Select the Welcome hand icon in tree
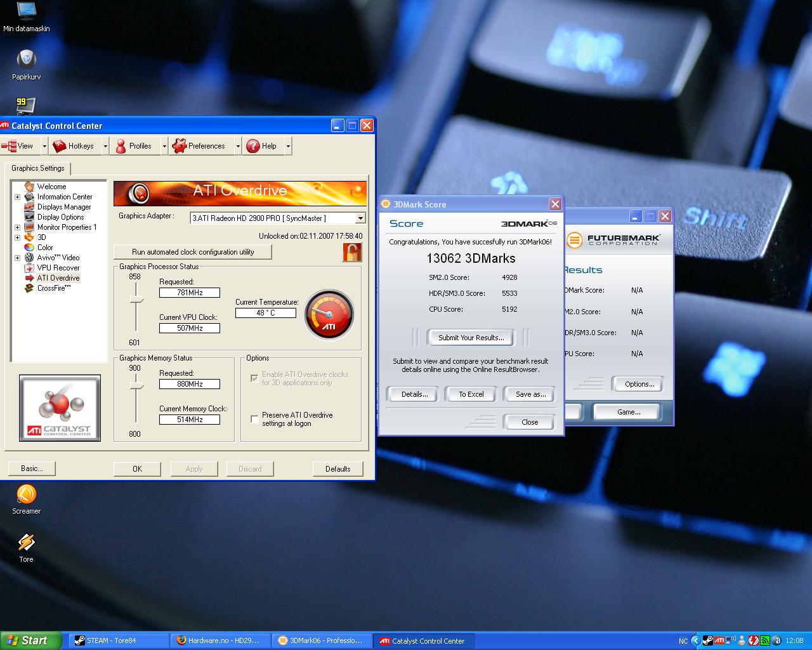Viewport: 812px width, 650px height. click(x=29, y=187)
